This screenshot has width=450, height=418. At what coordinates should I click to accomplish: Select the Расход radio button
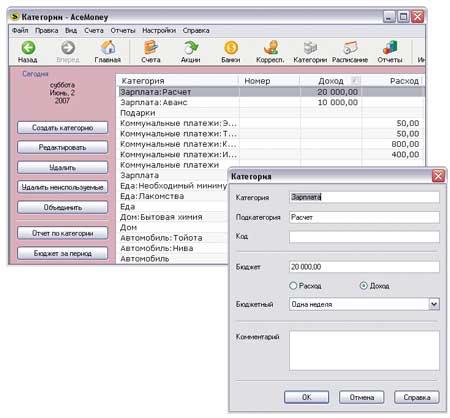(293, 286)
